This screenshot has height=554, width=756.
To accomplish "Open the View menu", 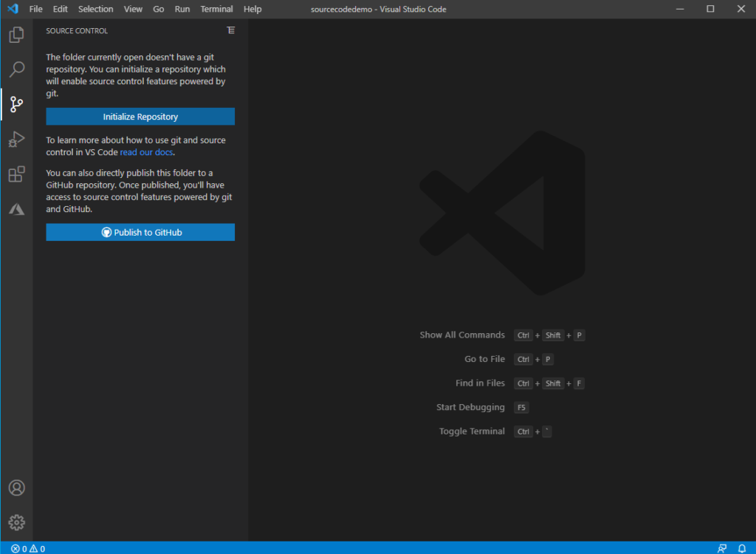I will click(x=133, y=9).
